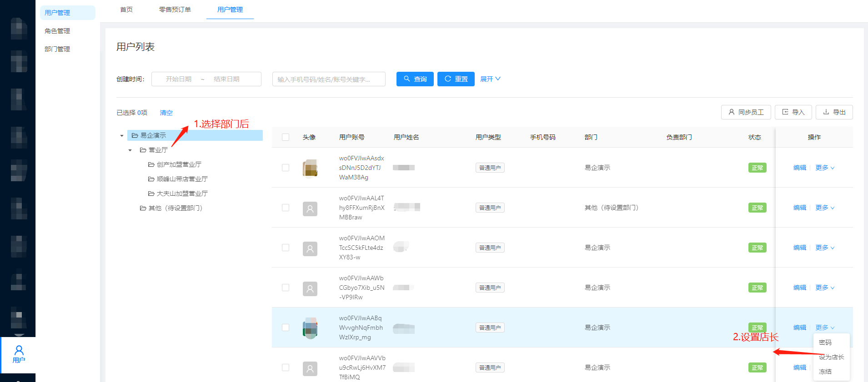The height and width of the screenshot is (382, 868).
Task: Check the box for user wo0FVJIwAAL4T
Action: point(286,208)
